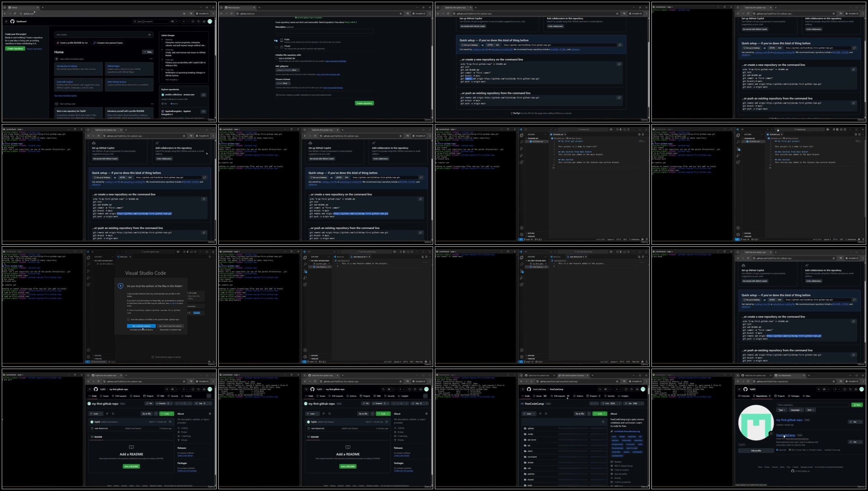Viewport: 868px width, 491px height.
Task: Click the user avatar on the Dashboard header
Action: coord(210,21)
